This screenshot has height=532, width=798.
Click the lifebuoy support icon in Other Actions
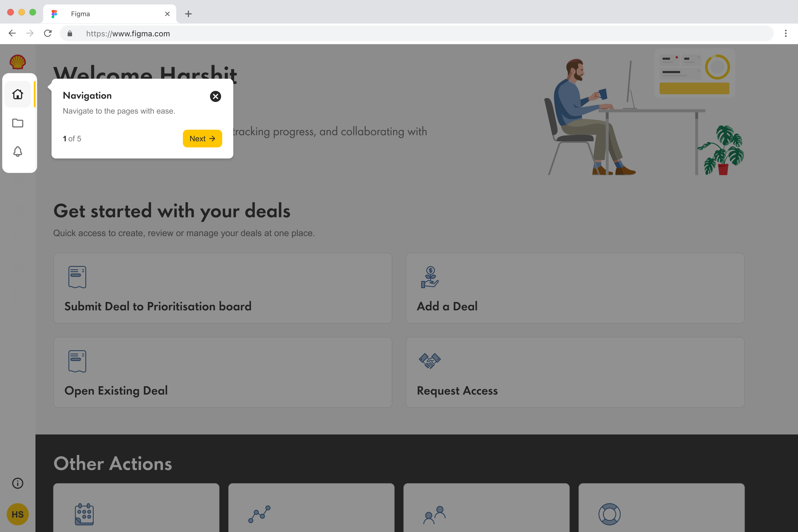point(609,514)
